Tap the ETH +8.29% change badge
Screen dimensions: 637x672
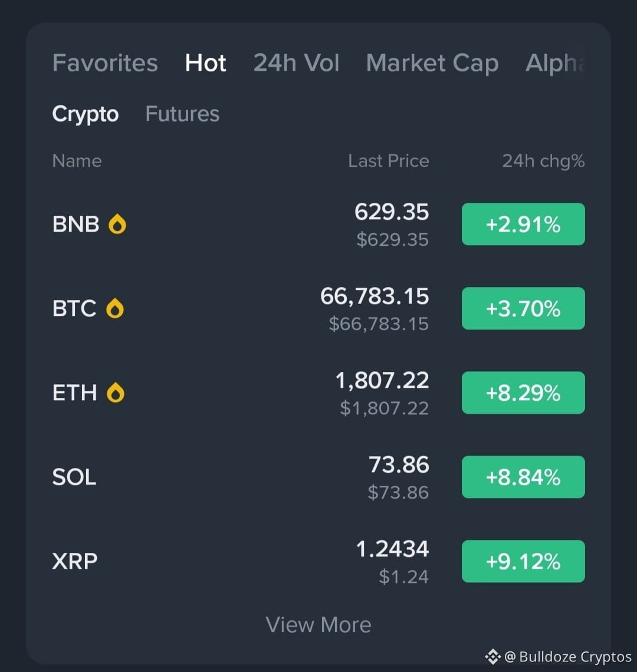(x=523, y=393)
